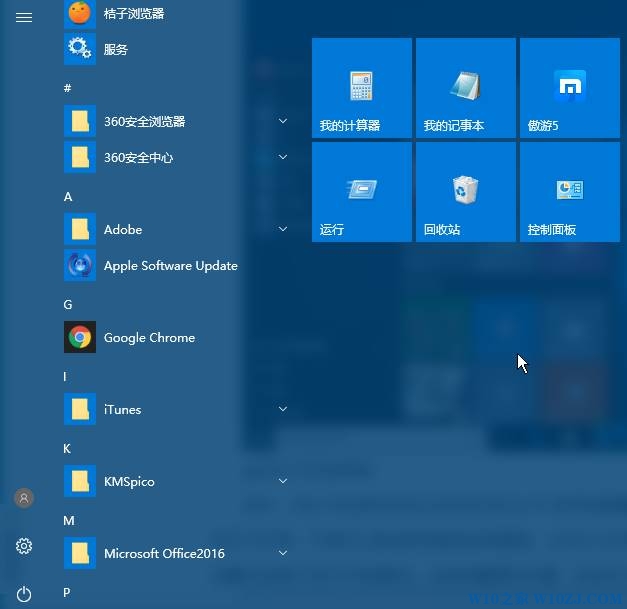This screenshot has width=627, height=609.
Task: Open Settings via the gear icon
Action: 24,546
